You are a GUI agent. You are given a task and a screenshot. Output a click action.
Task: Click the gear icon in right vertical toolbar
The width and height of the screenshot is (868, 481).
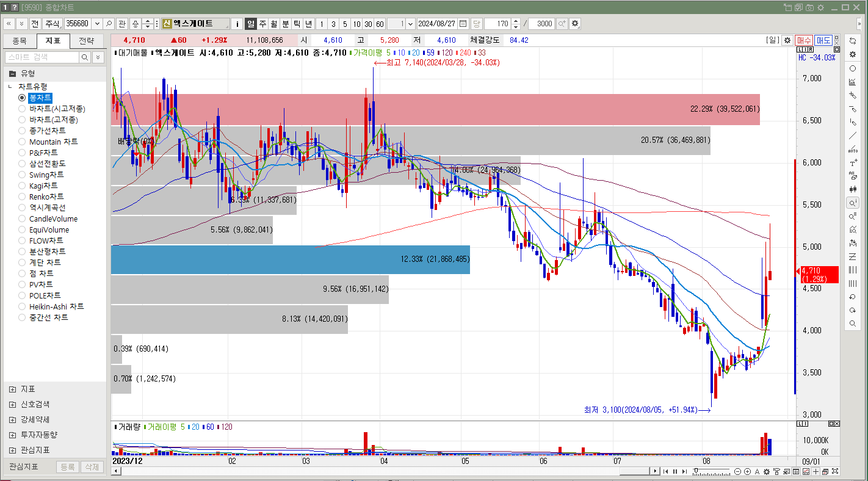(853, 54)
